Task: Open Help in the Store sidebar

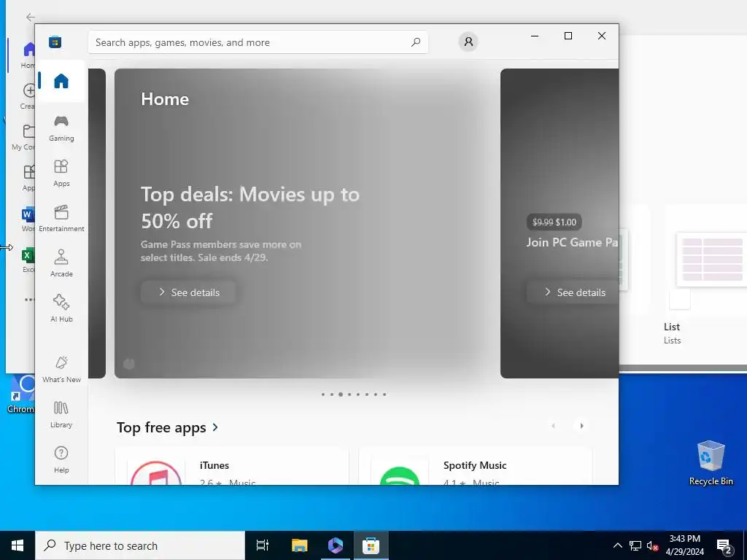Action: click(x=61, y=459)
